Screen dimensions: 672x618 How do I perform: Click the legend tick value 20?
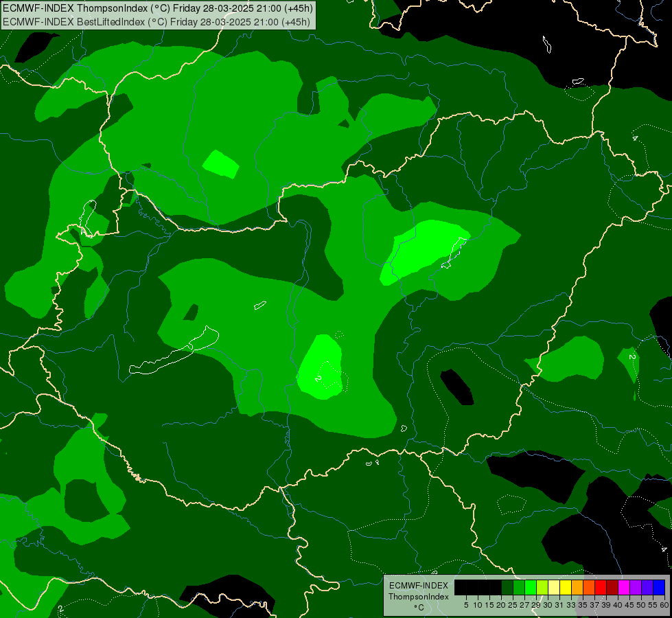point(501,605)
